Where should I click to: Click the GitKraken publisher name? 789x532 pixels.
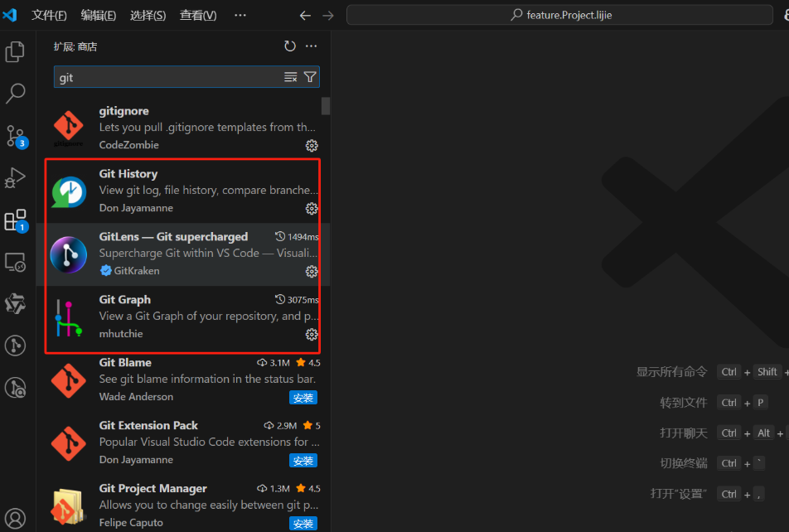pos(137,271)
